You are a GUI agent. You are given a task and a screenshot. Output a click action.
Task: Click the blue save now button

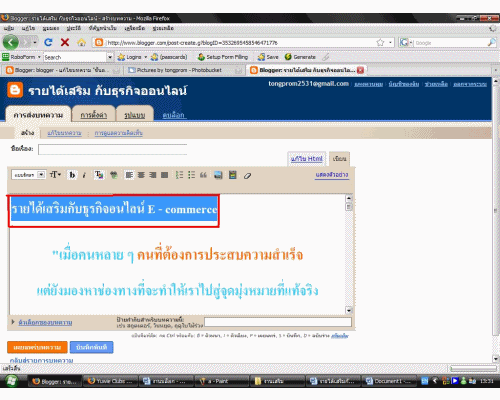pos(91,347)
